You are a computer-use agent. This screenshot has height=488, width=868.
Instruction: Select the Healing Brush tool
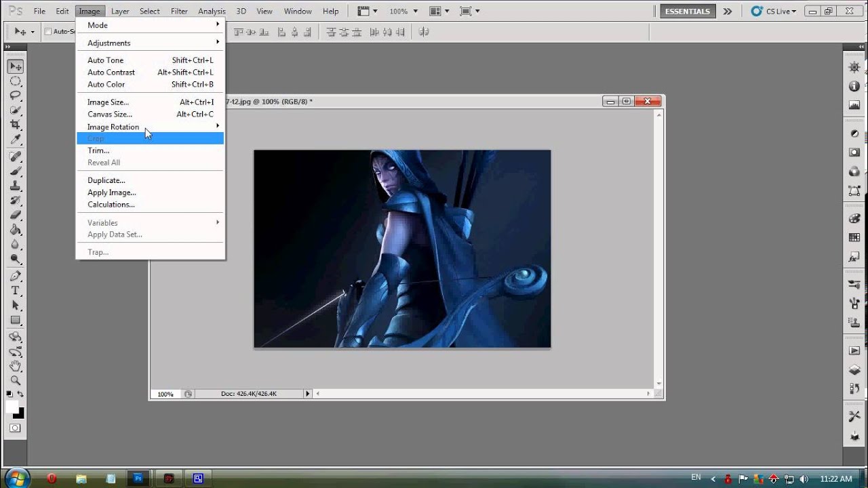(x=15, y=157)
